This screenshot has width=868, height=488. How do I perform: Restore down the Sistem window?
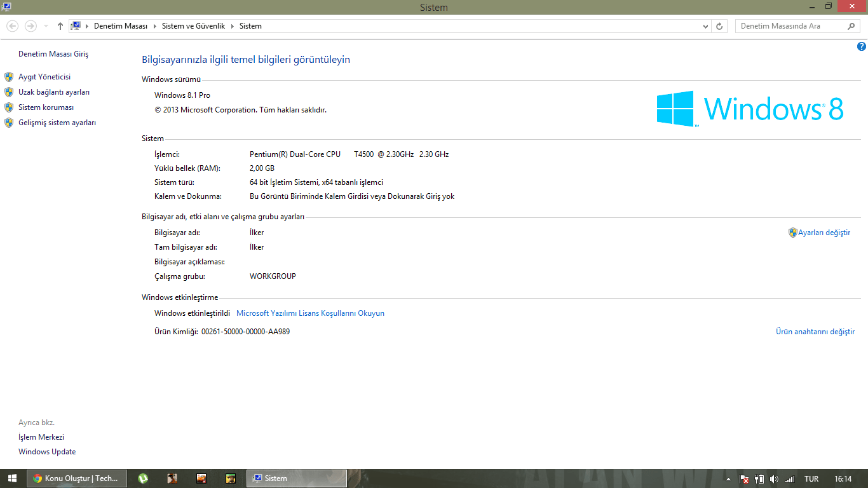829,6
